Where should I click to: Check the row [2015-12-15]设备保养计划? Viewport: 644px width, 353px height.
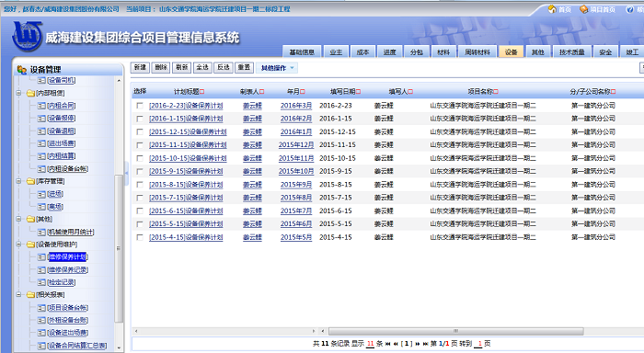[x=140, y=131]
